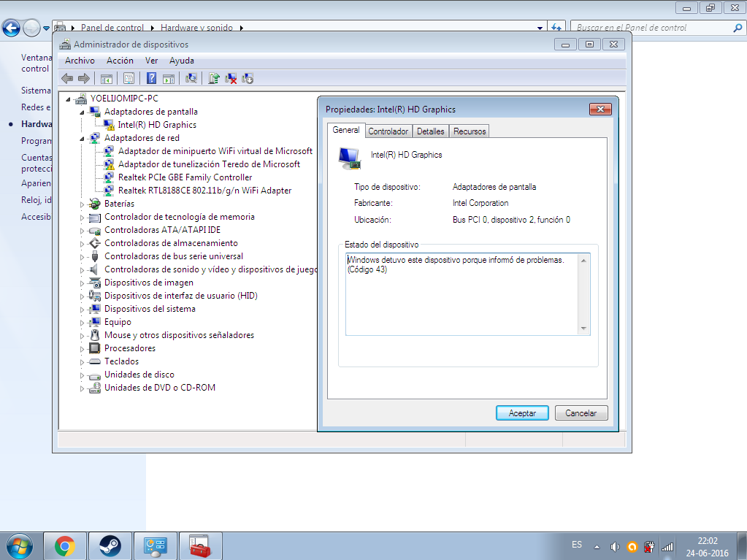747x560 pixels.
Task: Open the Windows Start button
Action: click(x=20, y=546)
